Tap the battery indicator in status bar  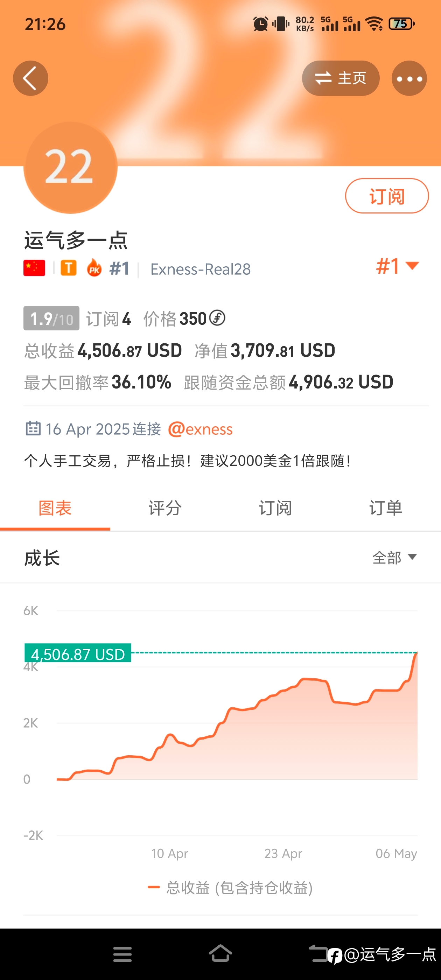pyautogui.click(x=401, y=23)
